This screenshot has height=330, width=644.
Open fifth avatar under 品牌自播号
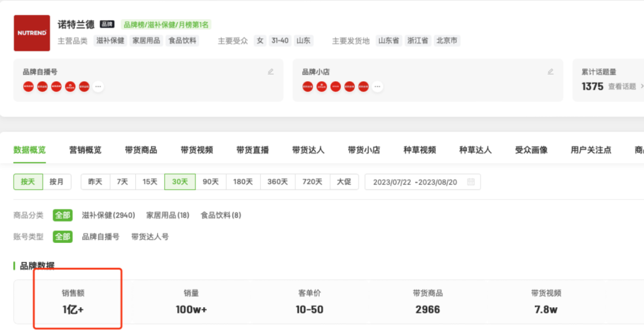click(x=84, y=87)
